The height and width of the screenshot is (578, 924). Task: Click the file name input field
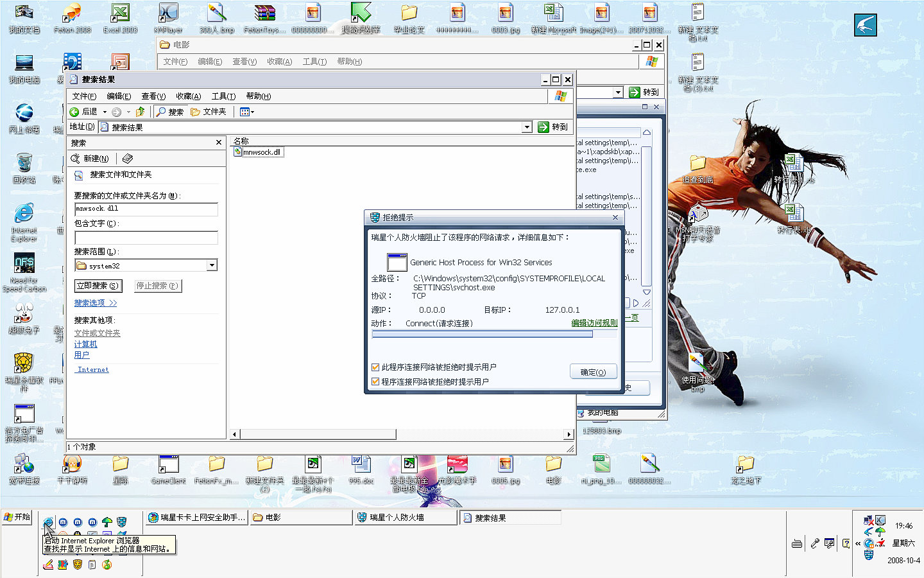146,209
